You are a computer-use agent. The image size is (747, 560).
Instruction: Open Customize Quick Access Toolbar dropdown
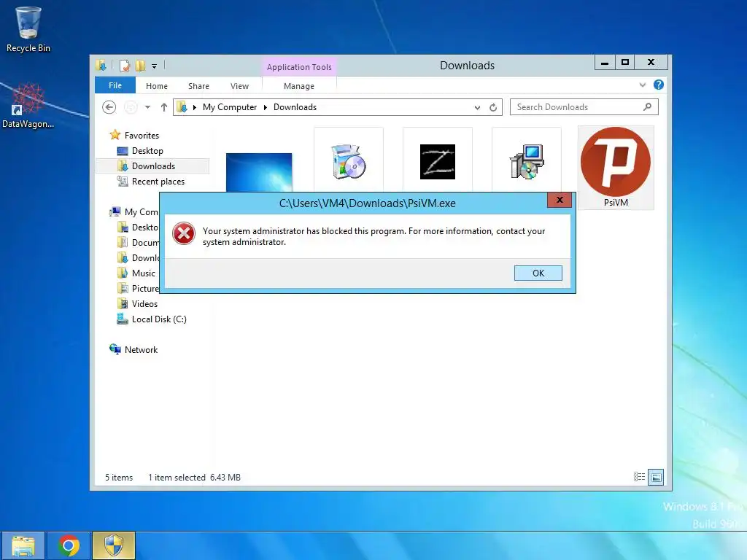coord(155,66)
